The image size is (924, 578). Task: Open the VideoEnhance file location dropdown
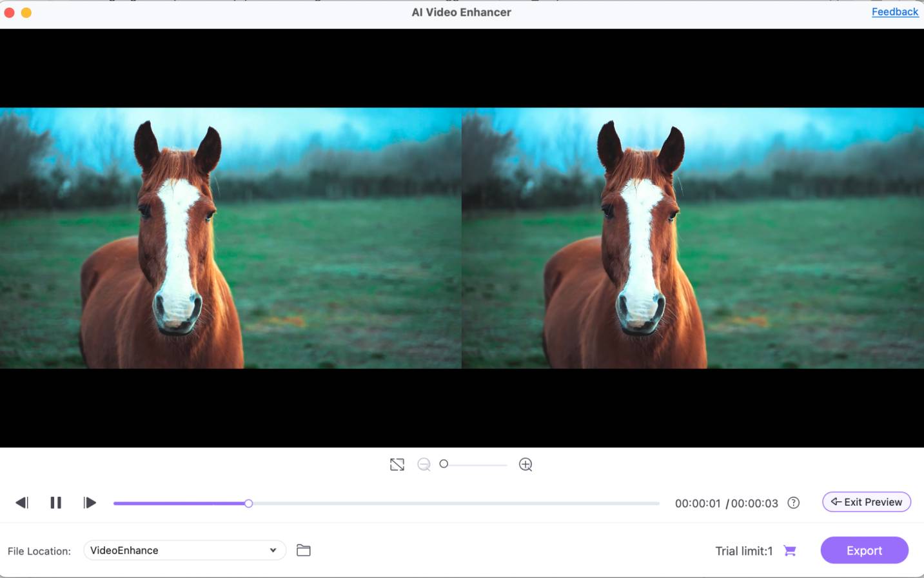[184, 550]
